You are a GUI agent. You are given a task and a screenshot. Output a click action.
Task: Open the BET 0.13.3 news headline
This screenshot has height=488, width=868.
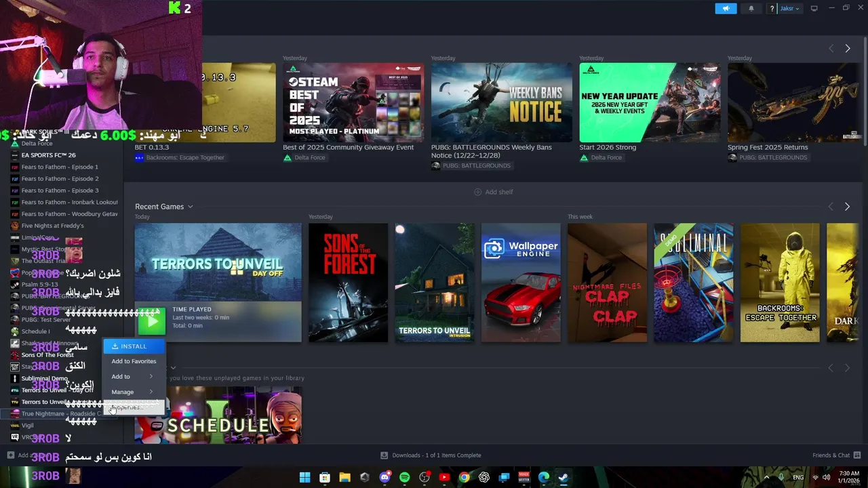pos(151,147)
